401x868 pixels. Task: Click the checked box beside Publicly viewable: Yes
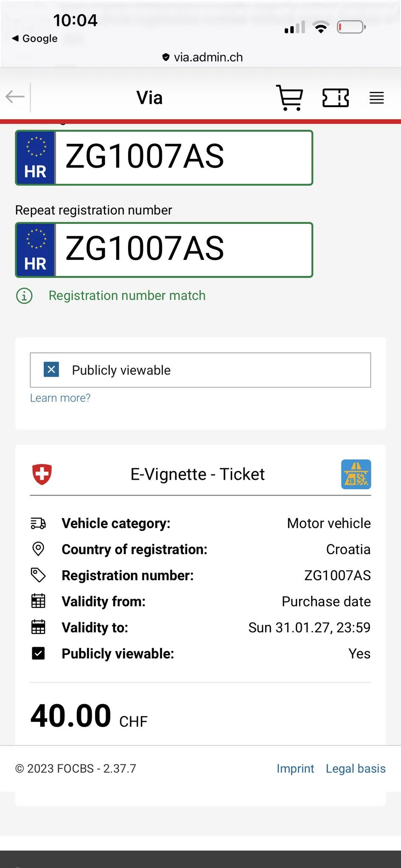38,654
